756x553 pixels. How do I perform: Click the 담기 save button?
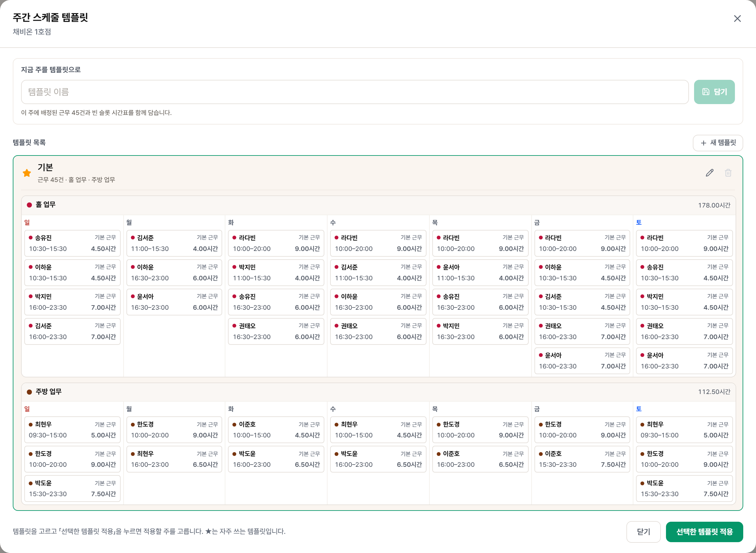pos(714,92)
